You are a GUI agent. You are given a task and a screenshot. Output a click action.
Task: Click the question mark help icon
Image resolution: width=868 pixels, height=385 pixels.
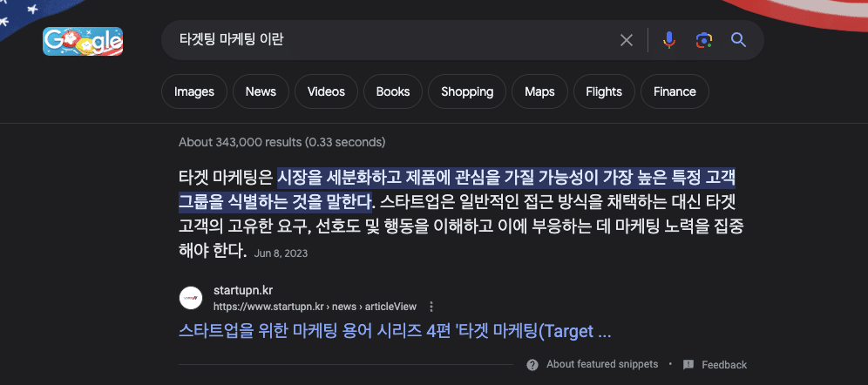point(532,365)
